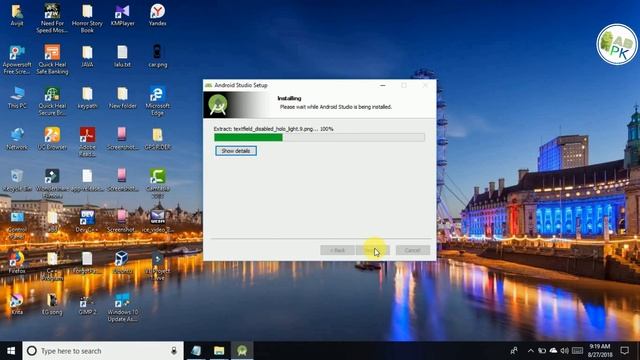Select the Control Panel icon
This screenshot has height=360, width=640.
click(17, 224)
